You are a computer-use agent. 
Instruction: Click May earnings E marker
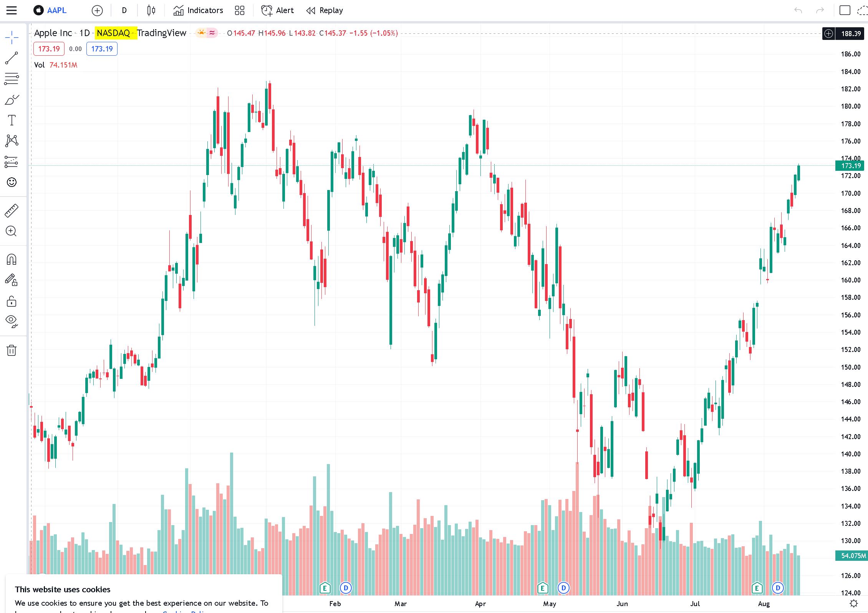click(x=542, y=588)
